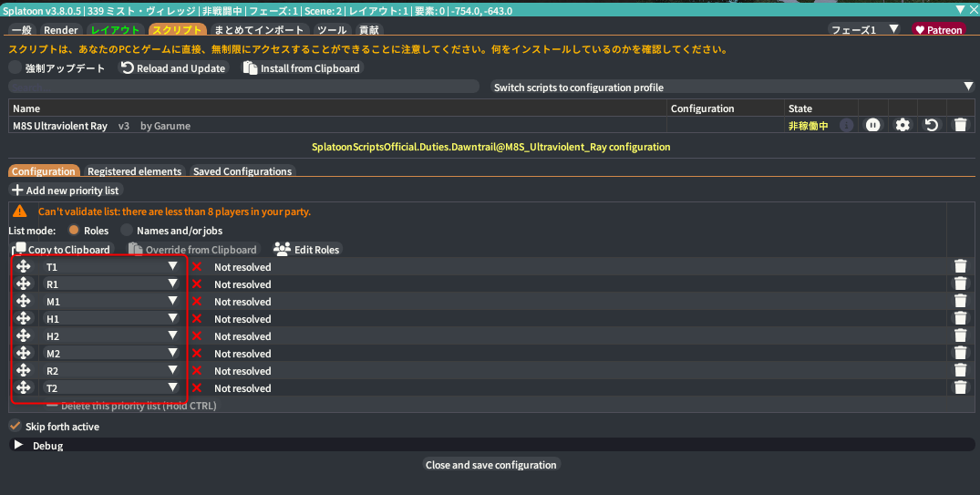Open settings gear for M8S Ultraviolent Ray
Screen dimensions: 980x495
point(902,125)
